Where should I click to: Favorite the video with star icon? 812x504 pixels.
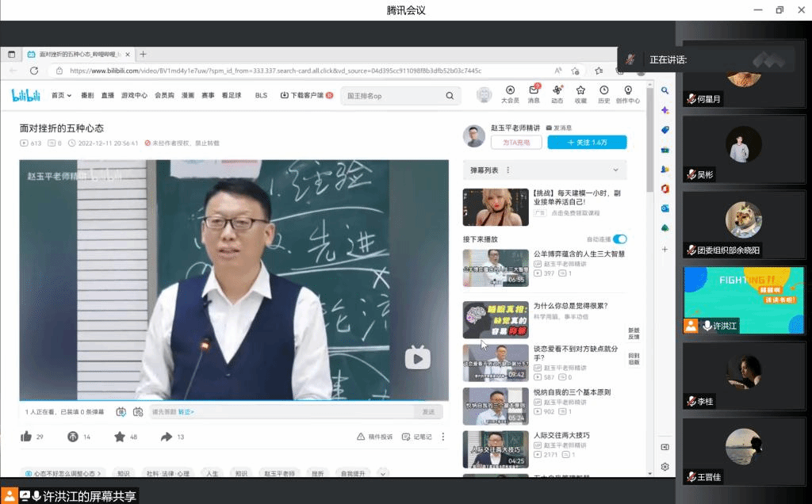pos(120,437)
